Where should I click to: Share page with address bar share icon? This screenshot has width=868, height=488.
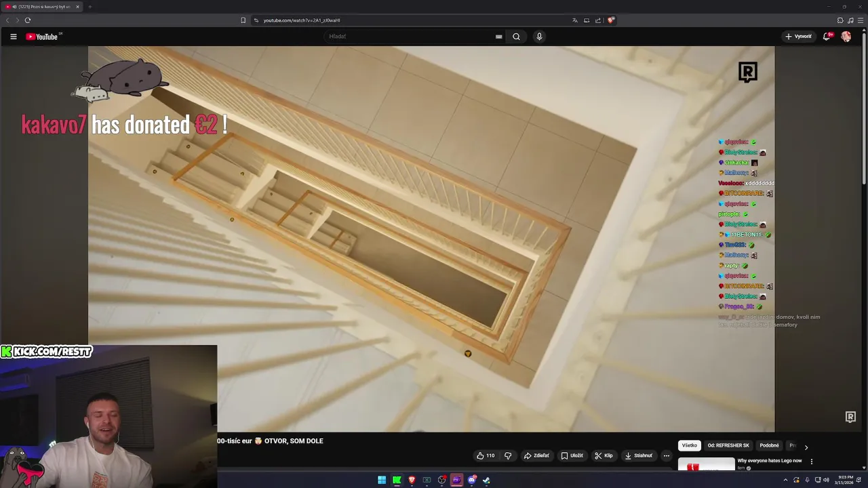click(x=598, y=20)
